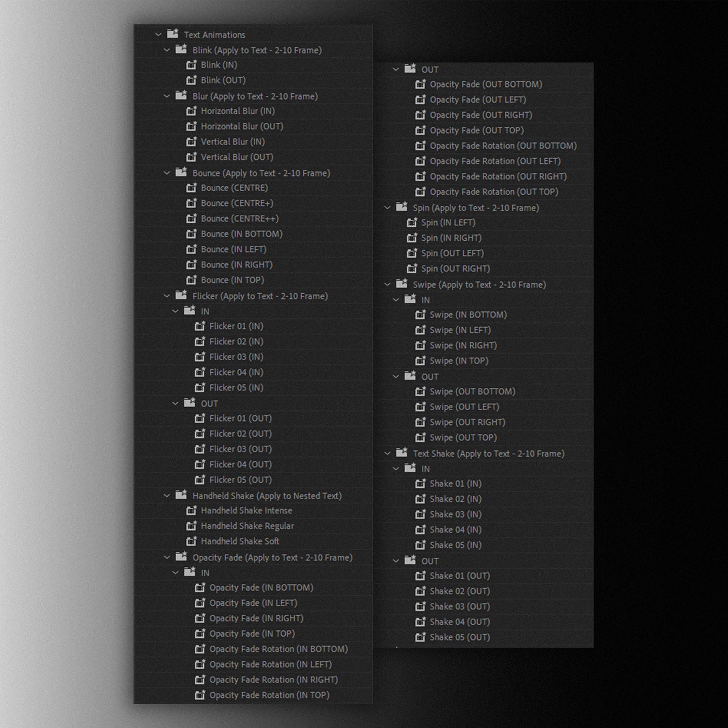The image size is (728, 728).
Task: Click the Blink (IN) preset icon
Action: pos(191,65)
